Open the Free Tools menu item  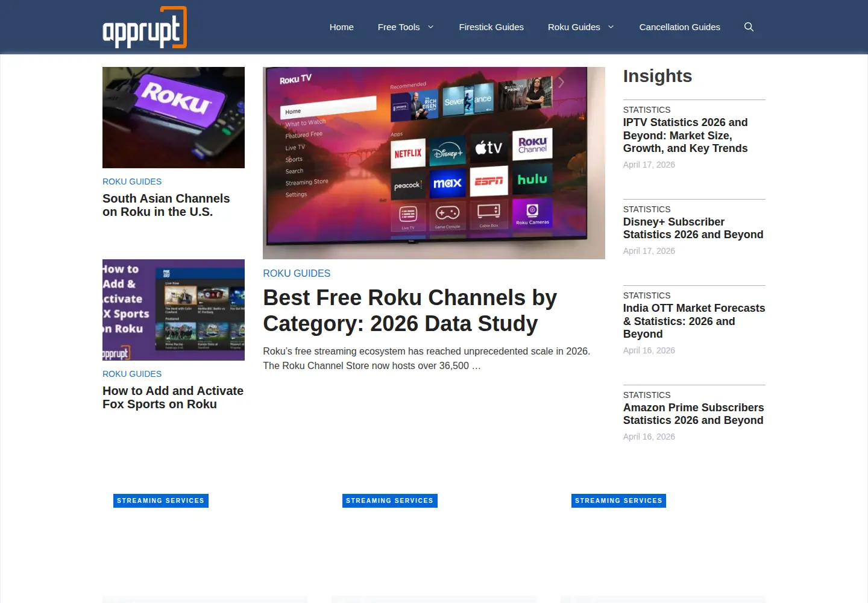point(398,27)
